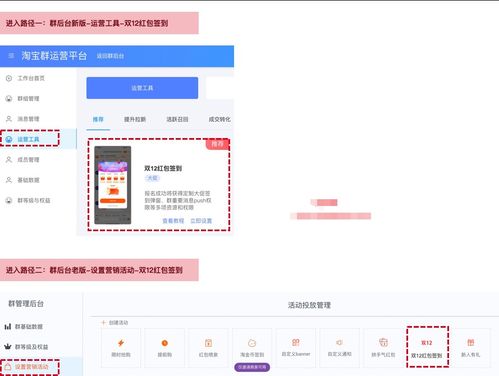Image resolution: width=499 pixels, height=376 pixels.
Task: Select the 新人有礼 gift tile
Action: pos(471,348)
